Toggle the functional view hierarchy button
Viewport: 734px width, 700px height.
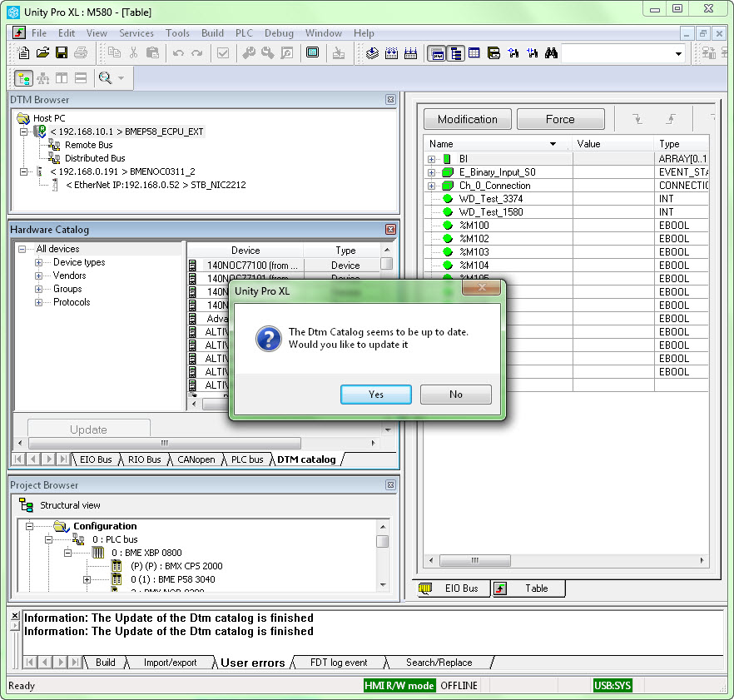[x=43, y=77]
